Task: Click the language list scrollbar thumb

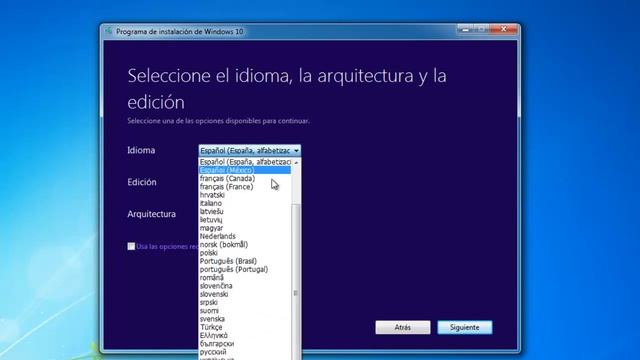Action: click(296, 282)
